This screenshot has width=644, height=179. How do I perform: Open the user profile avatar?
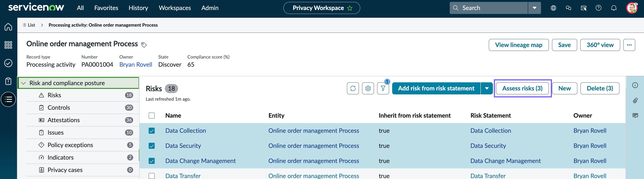(x=632, y=8)
